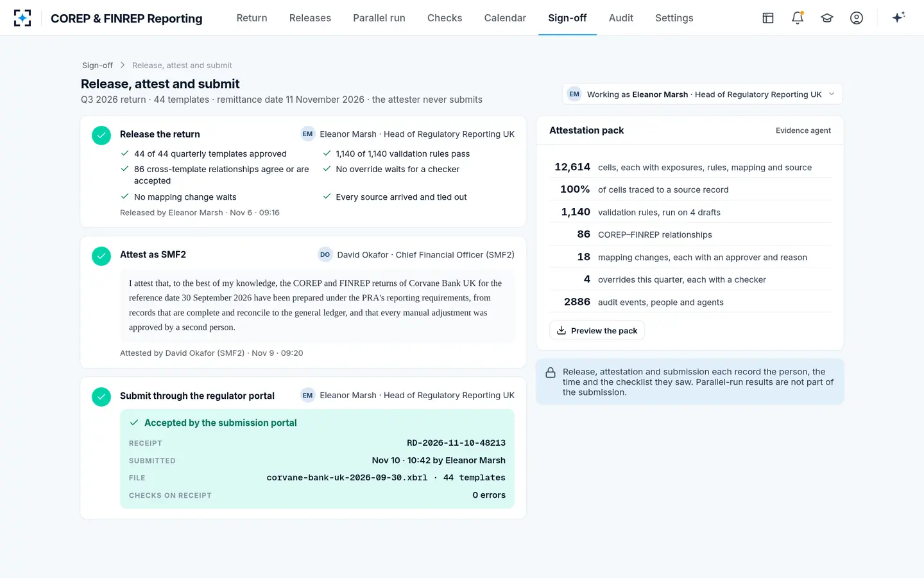Viewport: 924px width, 578px height.
Task: Click green check beside Attest as SMF2
Action: pyautogui.click(x=101, y=256)
